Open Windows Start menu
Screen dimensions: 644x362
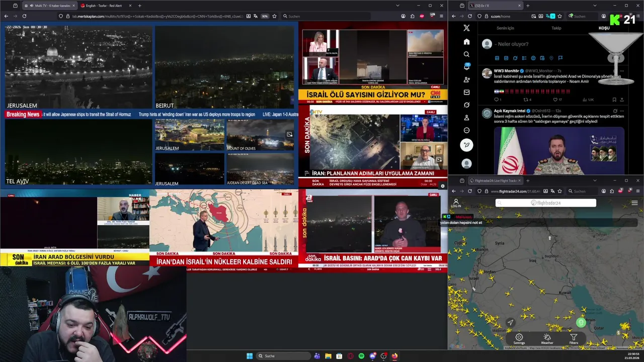point(250,356)
